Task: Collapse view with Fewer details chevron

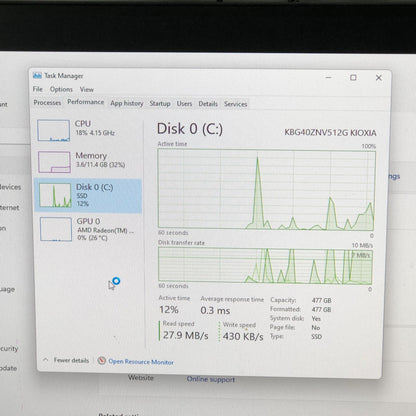Action: coord(46,360)
